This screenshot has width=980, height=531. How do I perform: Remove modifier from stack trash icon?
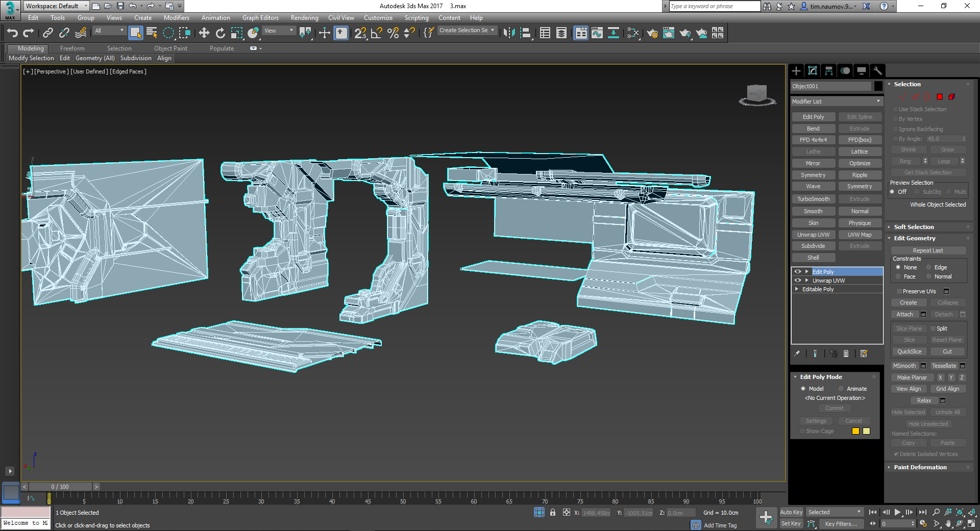point(846,353)
